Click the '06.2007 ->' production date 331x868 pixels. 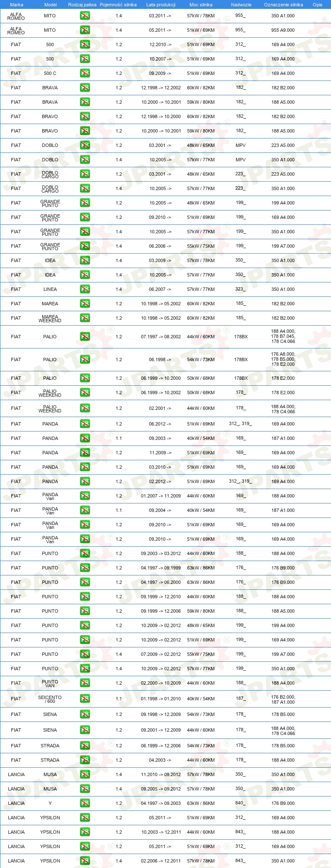pyautogui.click(x=160, y=289)
